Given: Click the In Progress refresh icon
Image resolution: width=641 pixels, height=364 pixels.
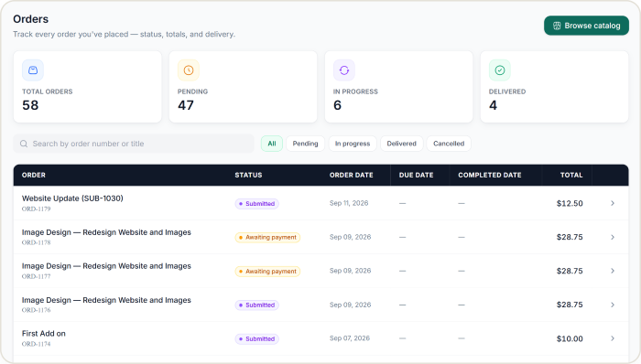Looking at the screenshot, I should pyautogui.click(x=344, y=70).
